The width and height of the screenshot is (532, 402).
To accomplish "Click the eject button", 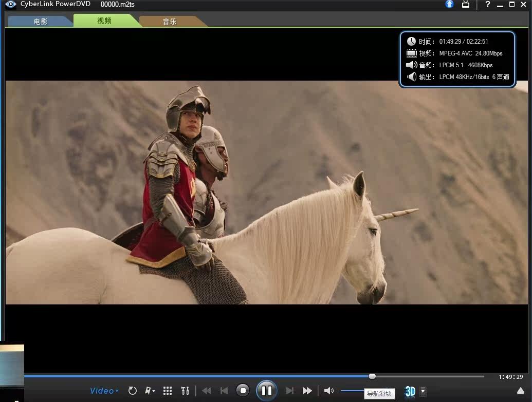I will coord(521,391).
